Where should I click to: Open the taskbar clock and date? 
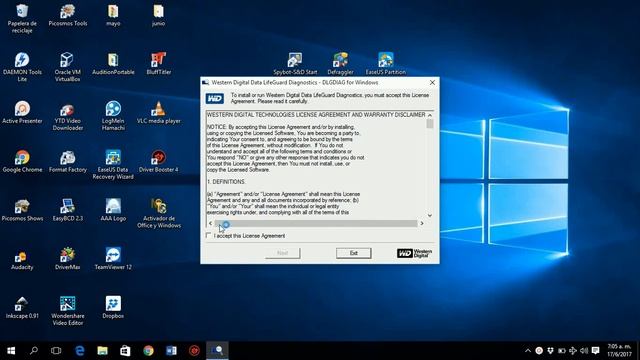pyautogui.click(x=619, y=351)
